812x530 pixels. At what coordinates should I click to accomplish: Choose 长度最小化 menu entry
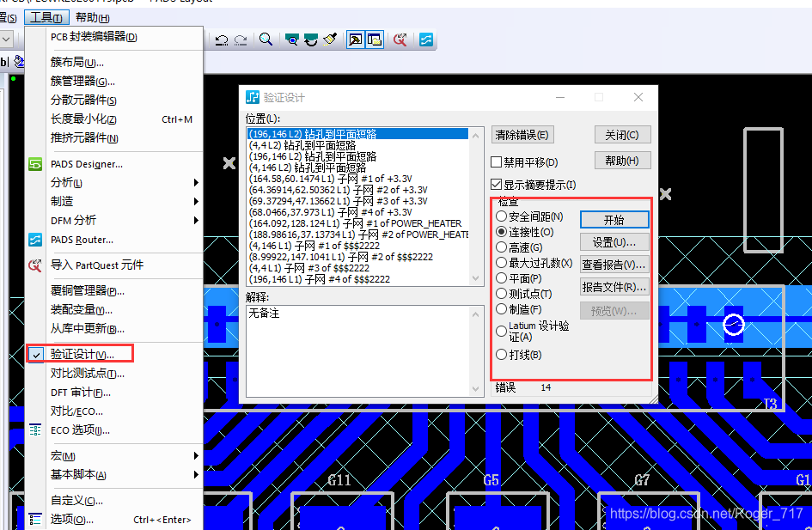click(x=114, y=119)
